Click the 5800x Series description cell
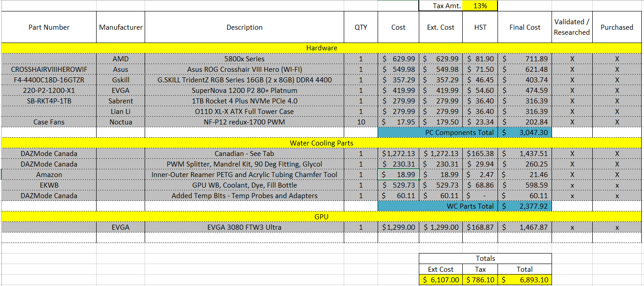The image size is (644, 286). pos(244,59)
